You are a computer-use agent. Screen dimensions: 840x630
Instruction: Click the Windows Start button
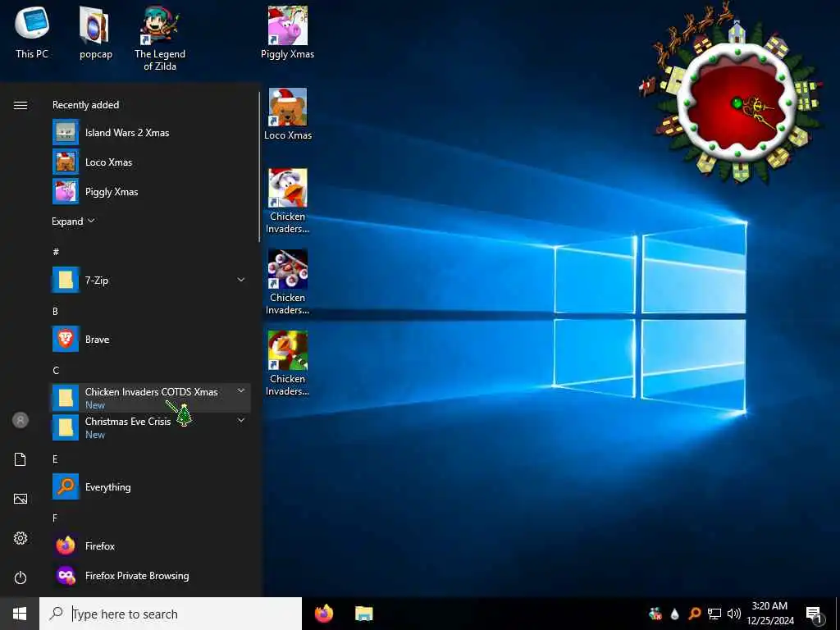[x=20, y=614]
